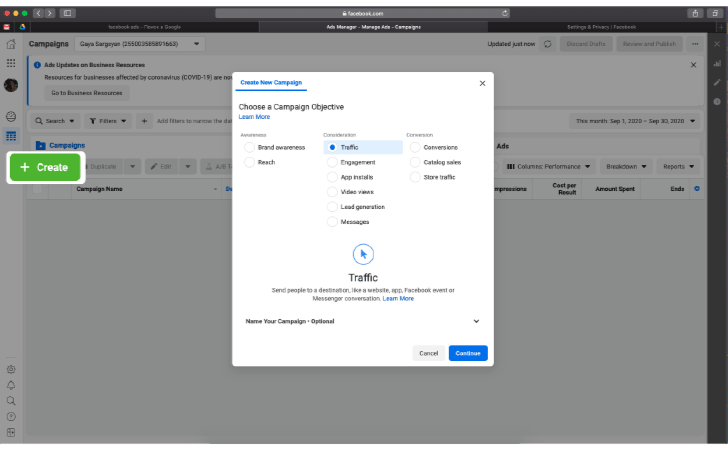Select the Video views objective

[332, 192]
